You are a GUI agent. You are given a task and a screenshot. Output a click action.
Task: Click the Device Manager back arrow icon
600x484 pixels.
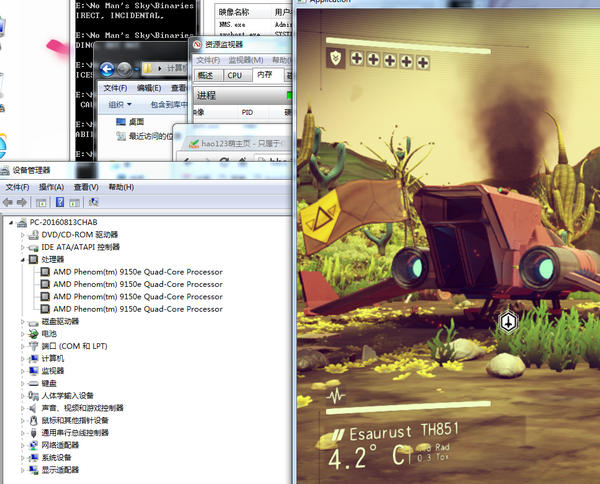pyautogui.click(x=8, y=202)
